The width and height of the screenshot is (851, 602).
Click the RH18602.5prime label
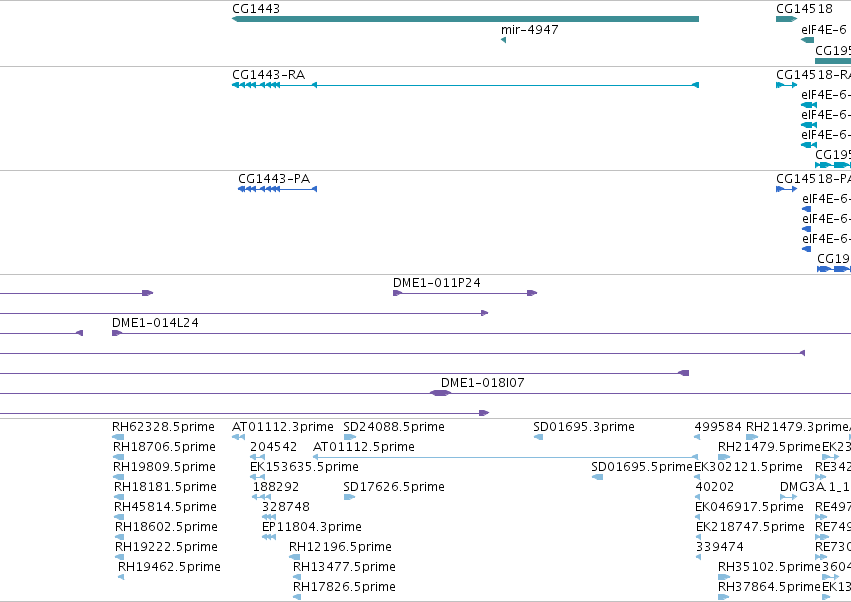point(166,527)
